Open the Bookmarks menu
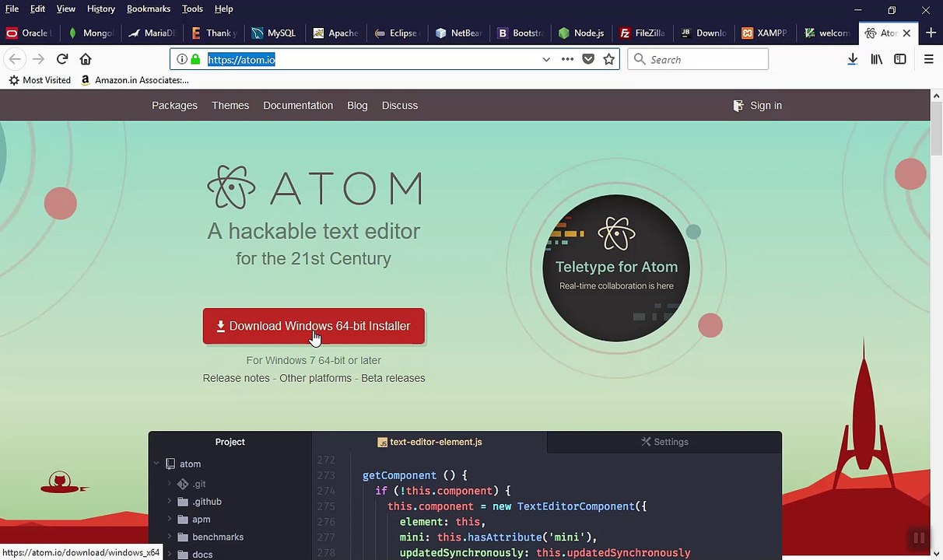Viewport: 943px width, 560px height. 148,9
